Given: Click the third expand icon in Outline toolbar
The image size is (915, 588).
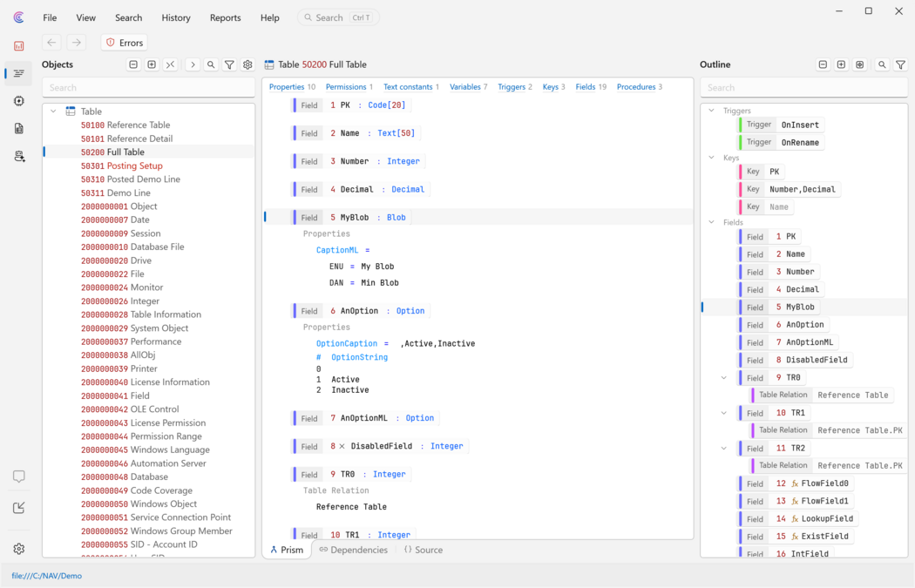Looking at the screenshot, I should 859,64.
